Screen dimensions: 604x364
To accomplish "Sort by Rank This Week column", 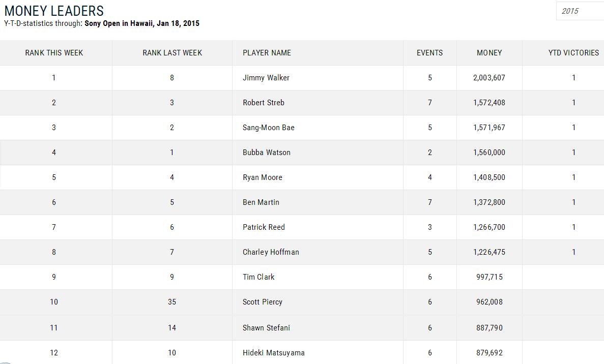I will coord(54,53).
